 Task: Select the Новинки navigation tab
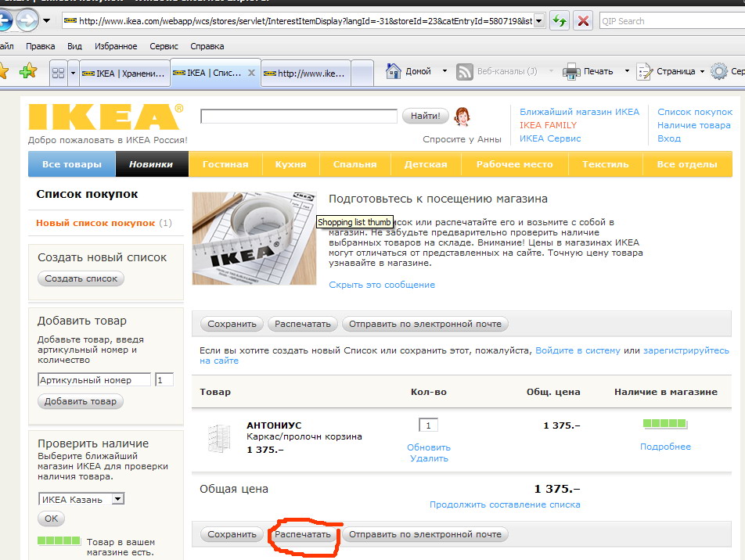pos(152,164)
